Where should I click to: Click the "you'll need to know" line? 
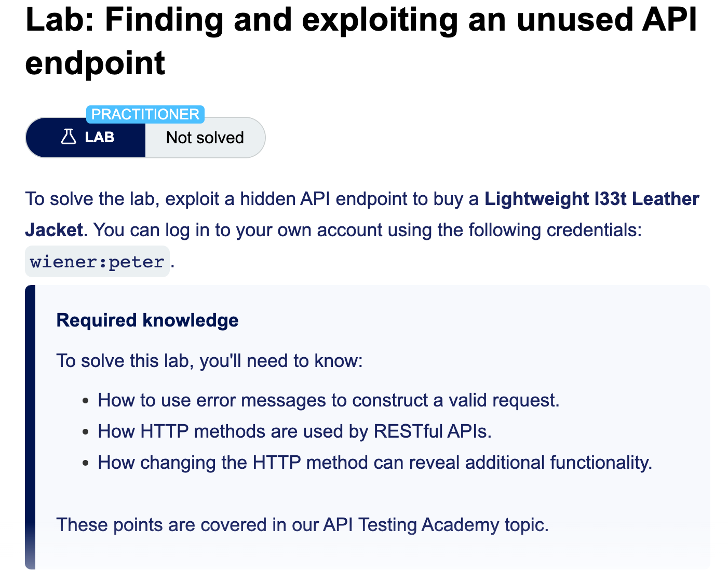209,361
